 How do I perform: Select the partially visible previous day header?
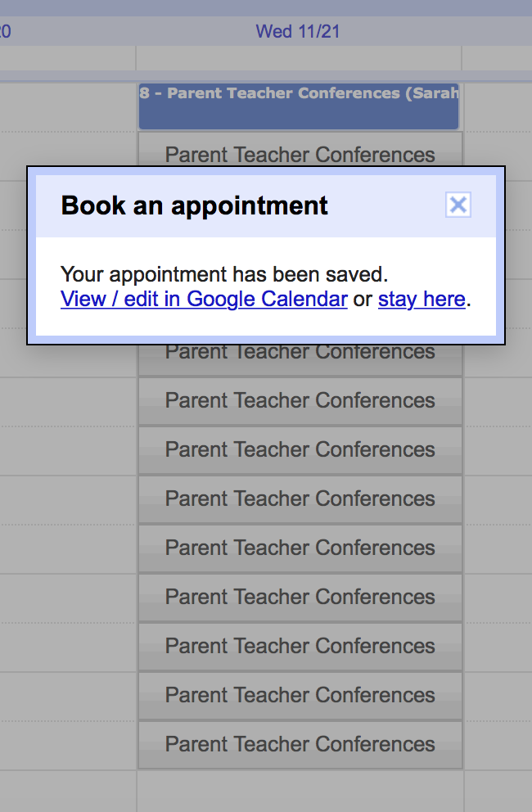(5, 32)
